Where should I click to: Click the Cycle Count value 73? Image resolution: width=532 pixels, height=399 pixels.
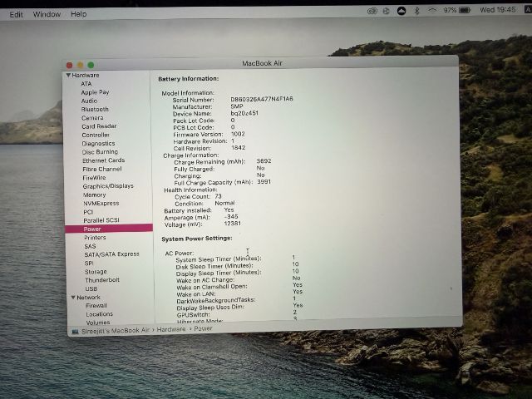click(218, 196)
